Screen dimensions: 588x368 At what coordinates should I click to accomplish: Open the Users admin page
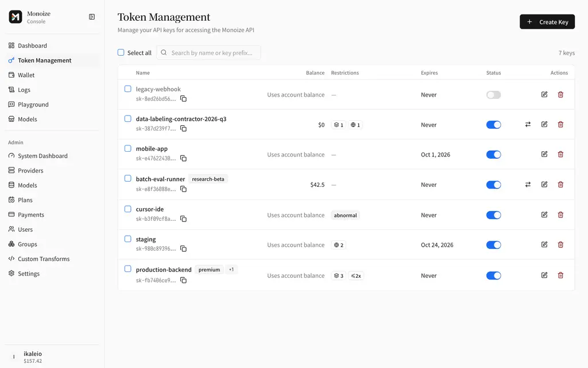[x=52, y=229]
